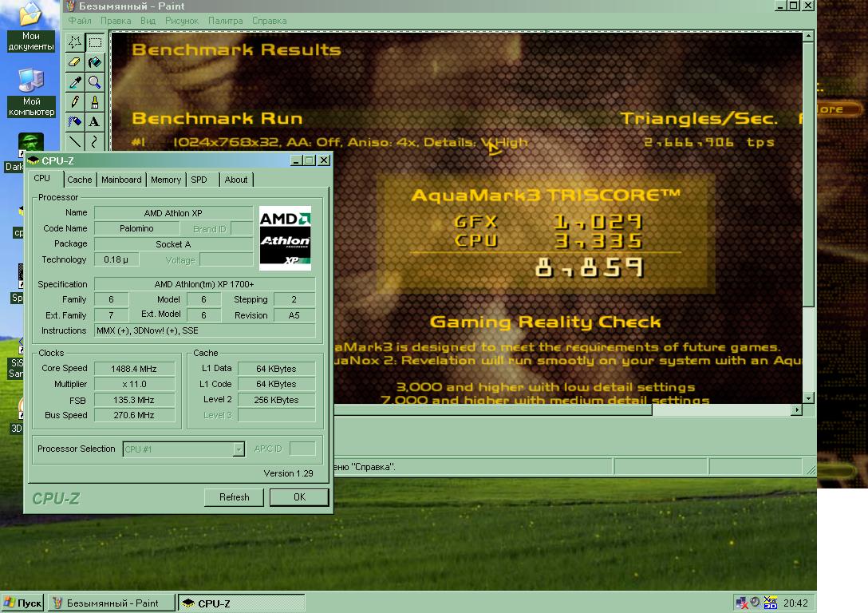Open the Рисунок menu in Paint
868x613 pixels.
click(x=182, y=21)
